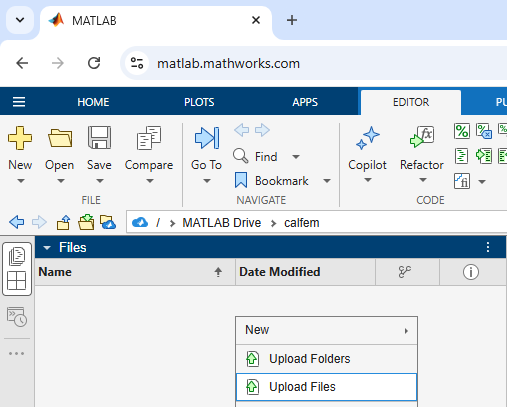Expand the Find dropdown arrow

(x=296, y=156)
